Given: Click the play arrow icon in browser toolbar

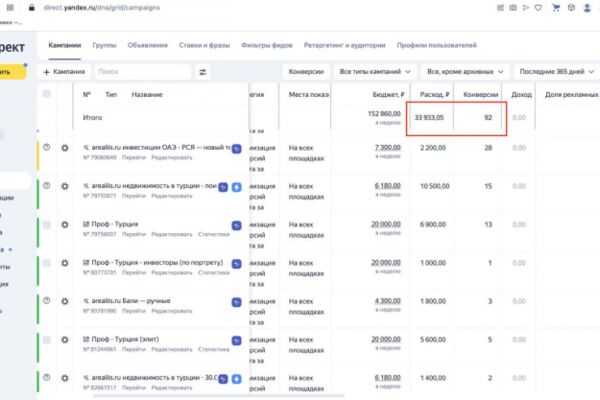Looking at the screenshot, I should (x=526, y=8).
